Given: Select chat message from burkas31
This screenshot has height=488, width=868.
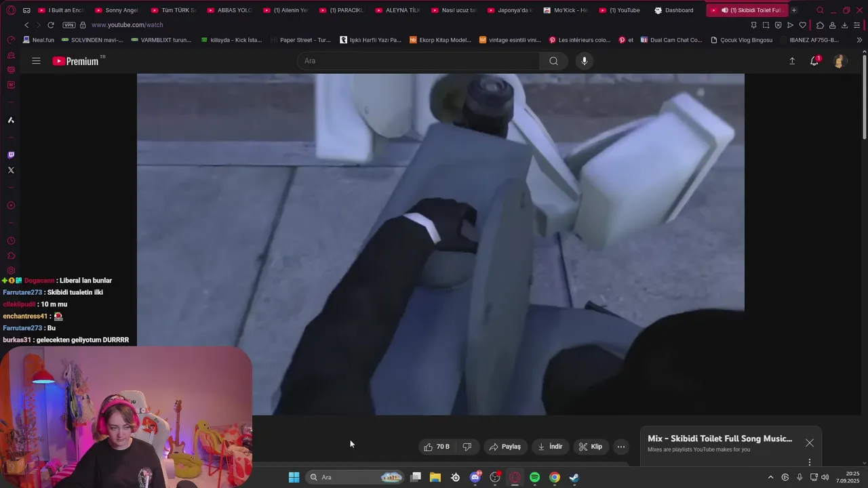Looking at the screenshot, I should tap(66, 340).
